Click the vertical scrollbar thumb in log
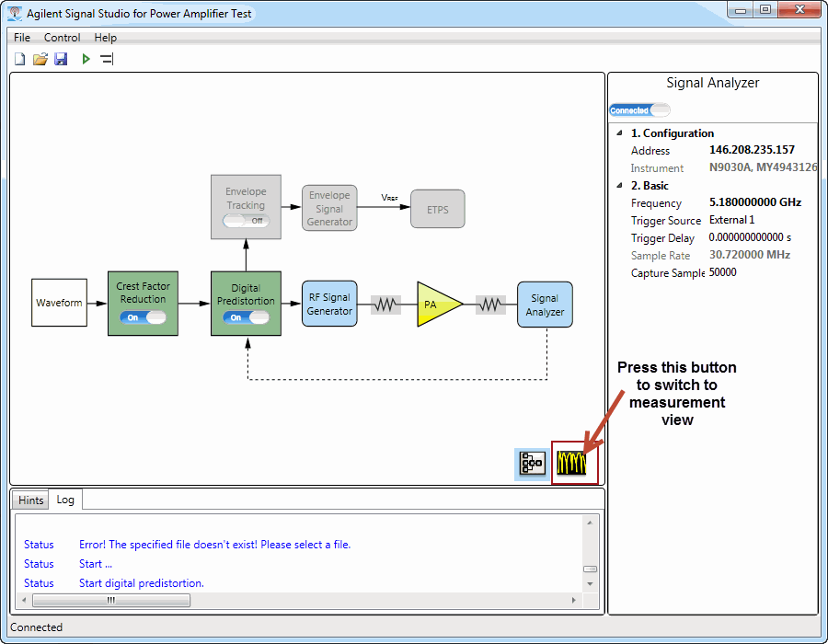 tap(590, 569)
